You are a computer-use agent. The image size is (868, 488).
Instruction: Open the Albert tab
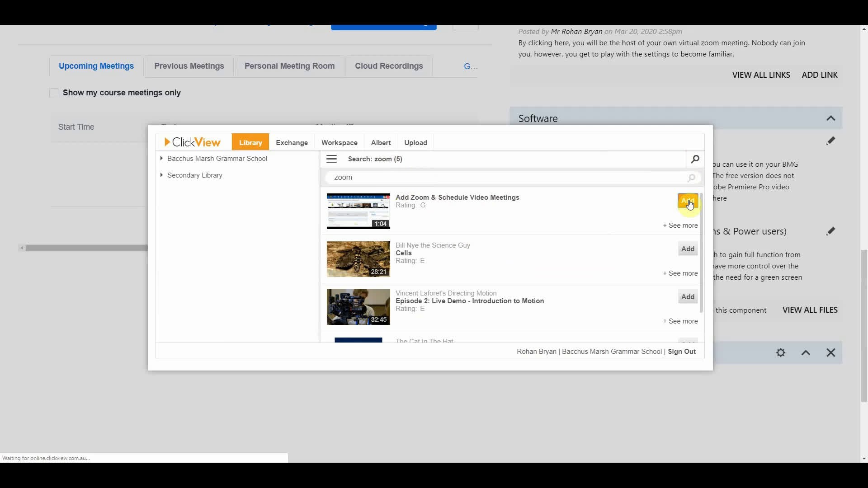[x=381, y=142]
